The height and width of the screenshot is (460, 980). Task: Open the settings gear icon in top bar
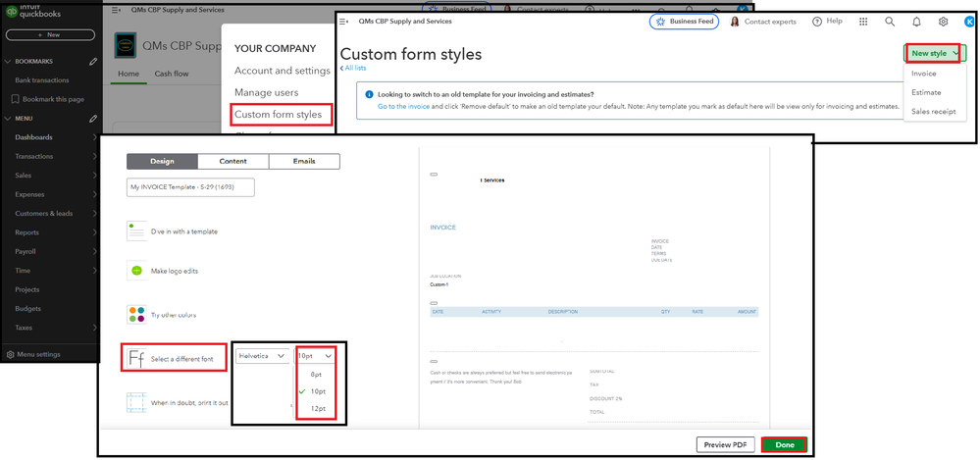(943, 22)
